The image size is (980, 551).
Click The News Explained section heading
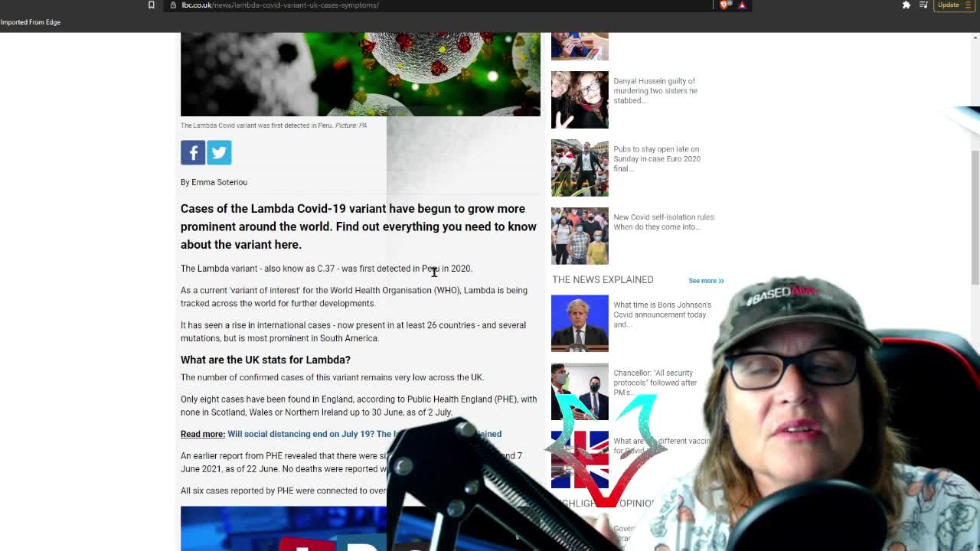(x=603, y=280)
